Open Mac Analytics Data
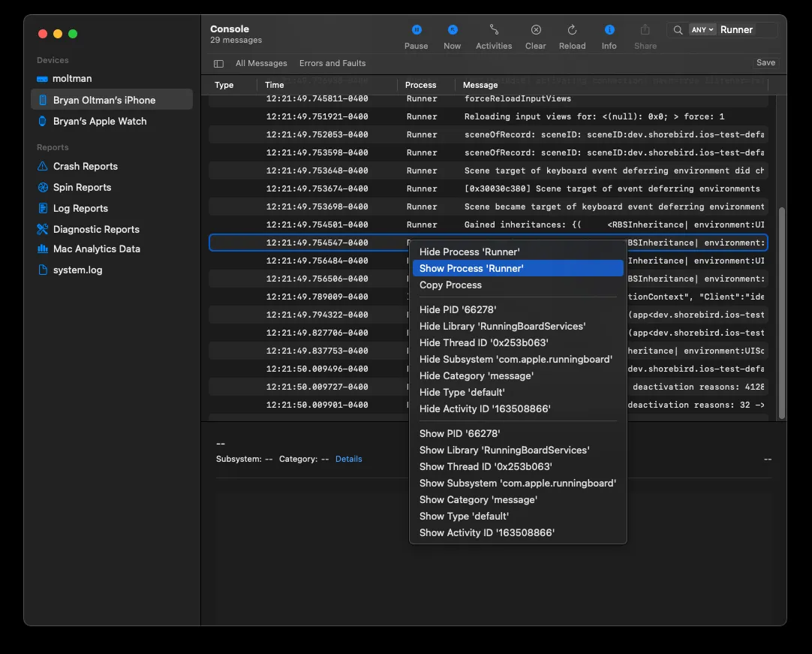812x654 pixels. tap(111, 249)
